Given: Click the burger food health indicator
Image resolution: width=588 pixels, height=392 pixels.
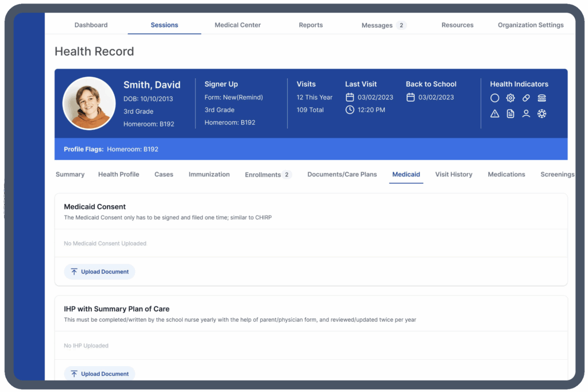Looking at the screenshot, I should pyautogui.click(x=542, y=98).
